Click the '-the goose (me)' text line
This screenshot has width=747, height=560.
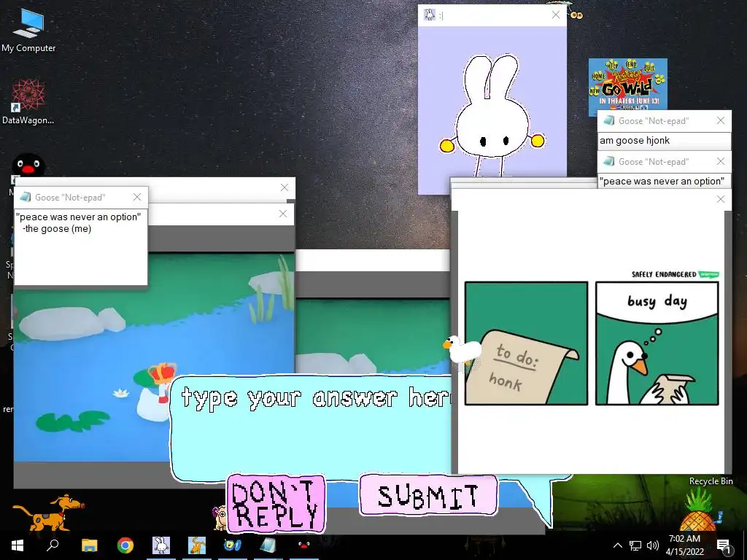pyautogui.click(x=57, y=229)
